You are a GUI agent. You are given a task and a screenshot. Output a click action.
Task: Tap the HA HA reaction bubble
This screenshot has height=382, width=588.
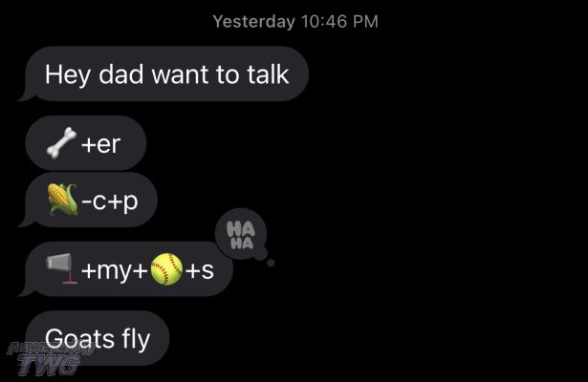point(241,234)
